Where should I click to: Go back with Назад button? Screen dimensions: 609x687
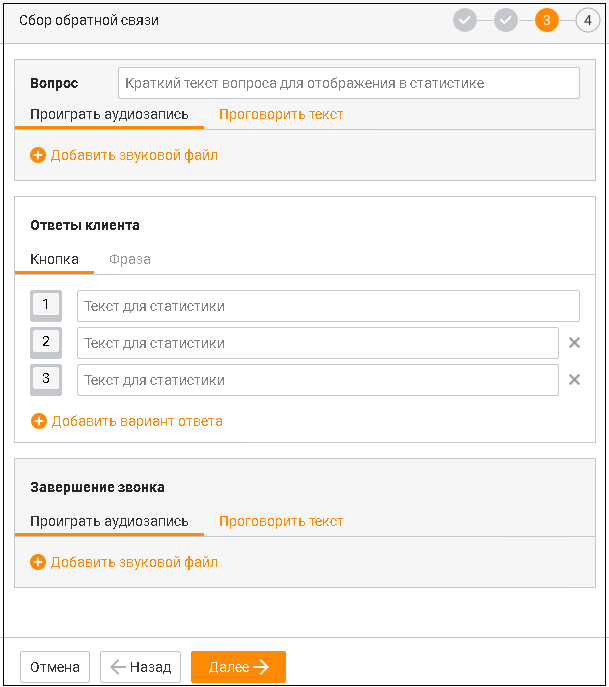(x=140, y=667)
